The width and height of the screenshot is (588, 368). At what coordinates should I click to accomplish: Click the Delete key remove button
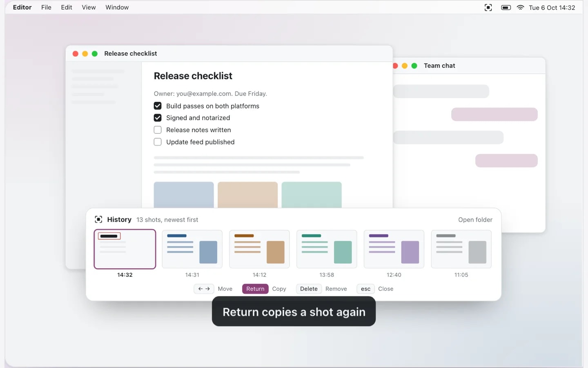[x=309, y=289]
